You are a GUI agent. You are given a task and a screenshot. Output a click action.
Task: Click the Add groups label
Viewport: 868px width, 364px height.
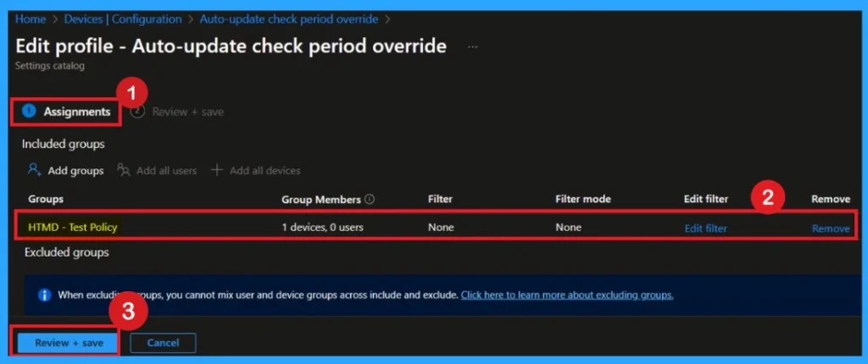(x=75, y=171)
